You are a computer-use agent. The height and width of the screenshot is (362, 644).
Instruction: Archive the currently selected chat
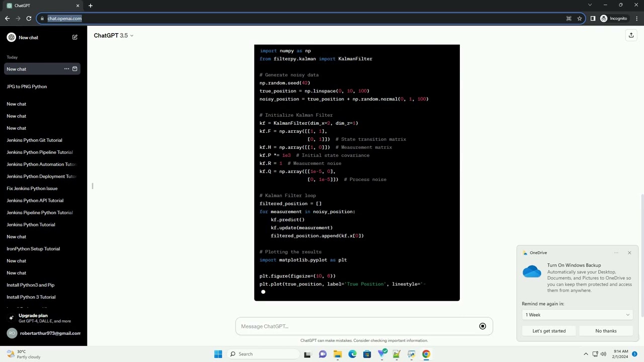click(75, 69)
